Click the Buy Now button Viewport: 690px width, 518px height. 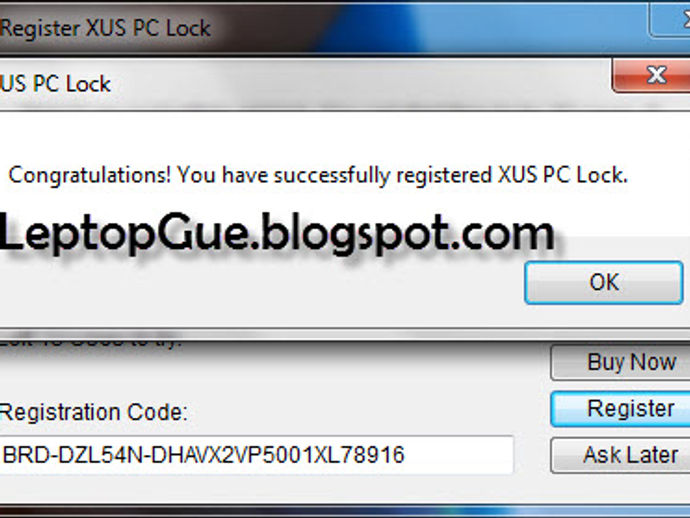pyautogui.click(x=620, y=362)
